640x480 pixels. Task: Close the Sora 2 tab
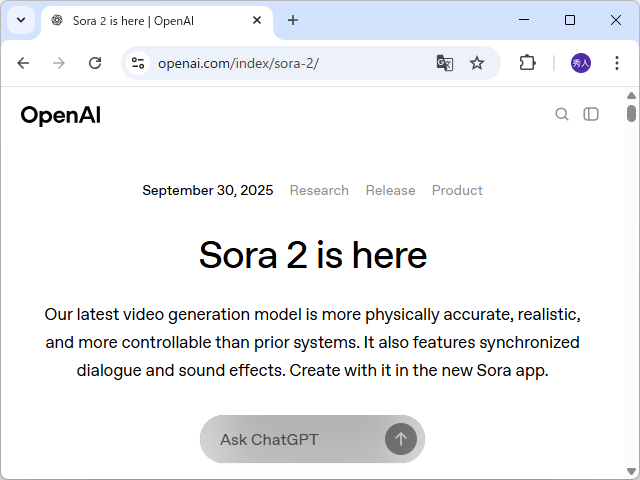tap(257, 20)
